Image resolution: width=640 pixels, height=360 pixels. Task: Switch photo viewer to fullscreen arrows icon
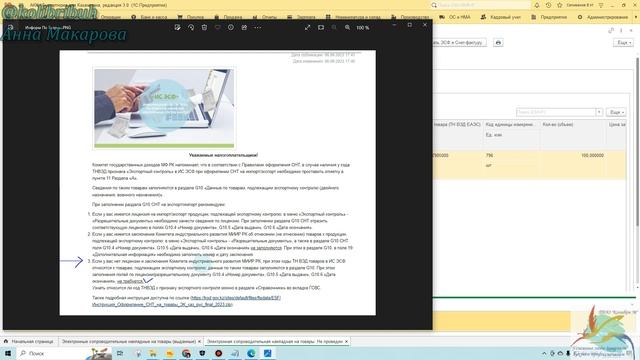[308, 27]
